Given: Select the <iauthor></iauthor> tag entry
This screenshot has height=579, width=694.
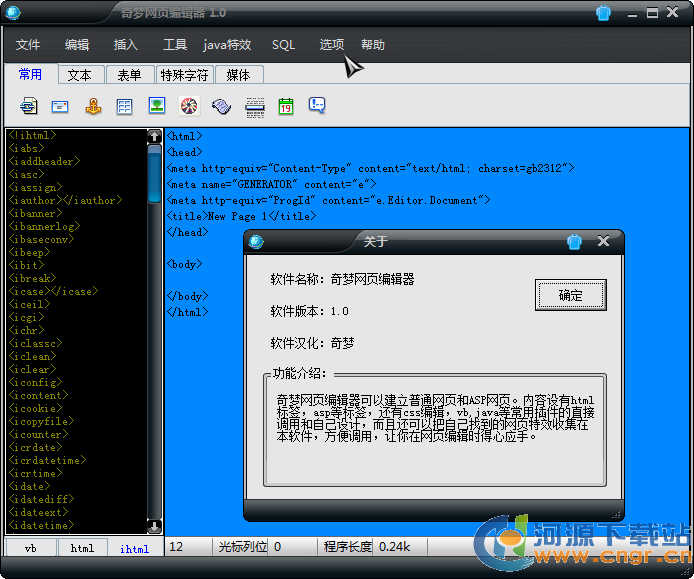Looking at the screenshot, I should [x=65, y=200].
